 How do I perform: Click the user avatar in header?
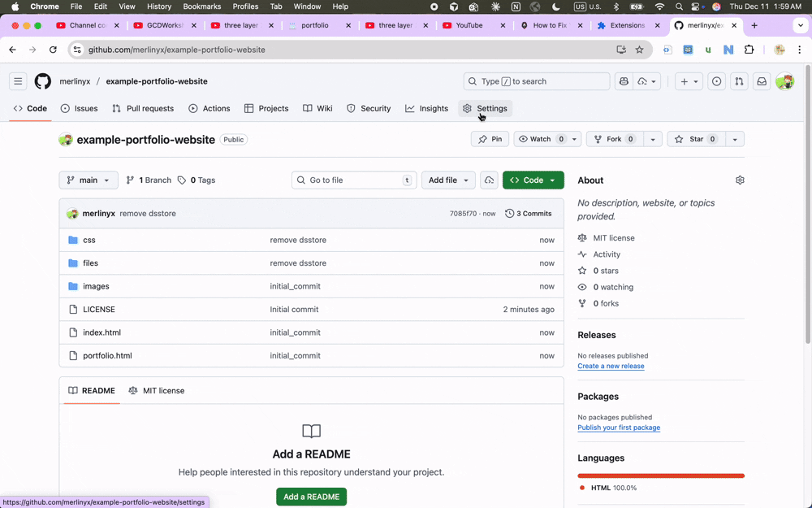point(785,81)
